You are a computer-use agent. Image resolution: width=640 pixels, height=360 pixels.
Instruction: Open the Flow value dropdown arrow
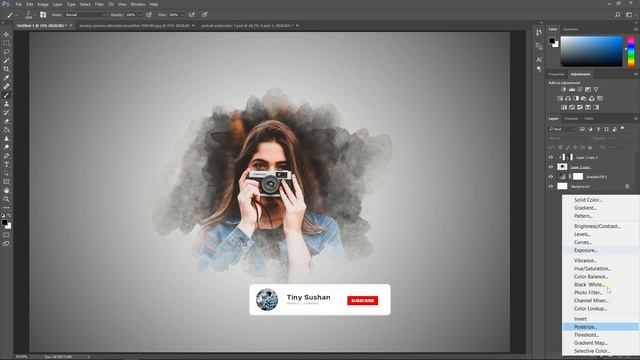point(182,15)
